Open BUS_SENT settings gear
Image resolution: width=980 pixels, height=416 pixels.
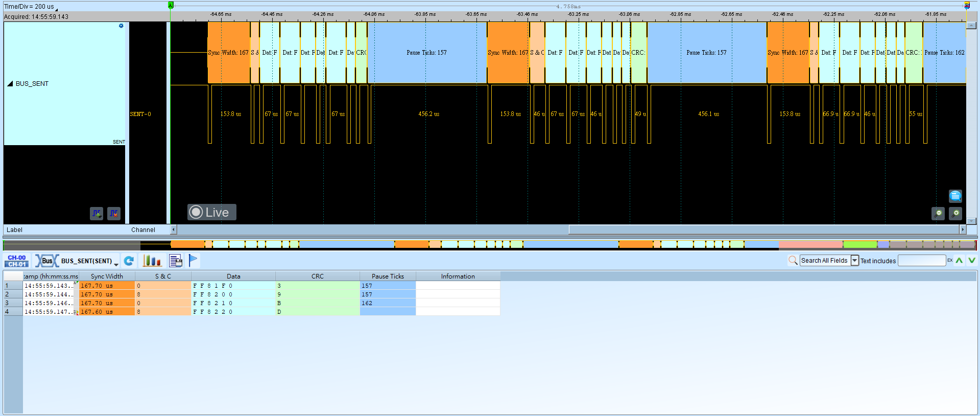point(121,26)
